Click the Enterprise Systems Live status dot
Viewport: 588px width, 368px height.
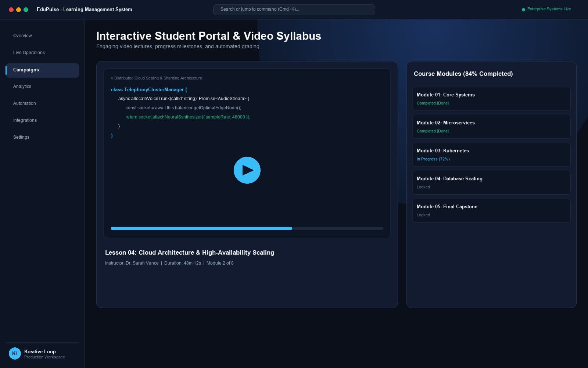pyautogui.click(x=523, y=10)
